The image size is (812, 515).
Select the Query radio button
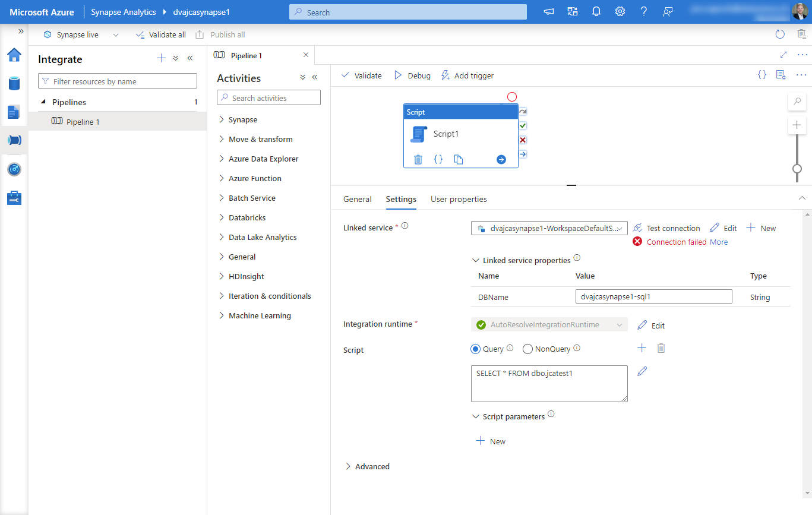[475, 349]
